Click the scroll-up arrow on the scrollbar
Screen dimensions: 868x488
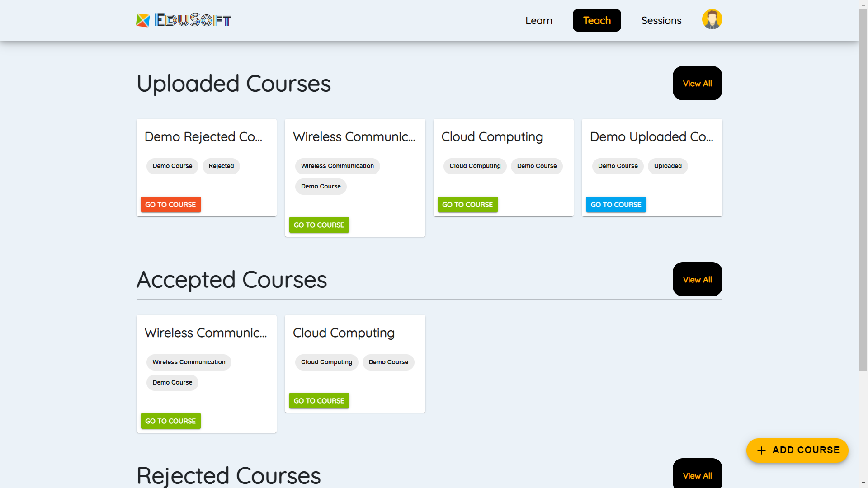point(863,4)
